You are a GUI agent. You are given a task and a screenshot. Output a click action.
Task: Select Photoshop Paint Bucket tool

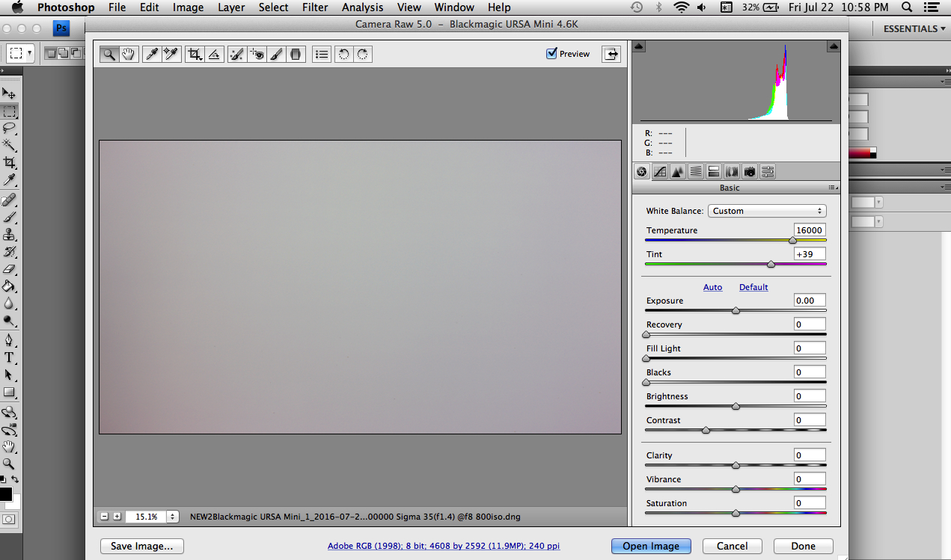tap(9, 286)
